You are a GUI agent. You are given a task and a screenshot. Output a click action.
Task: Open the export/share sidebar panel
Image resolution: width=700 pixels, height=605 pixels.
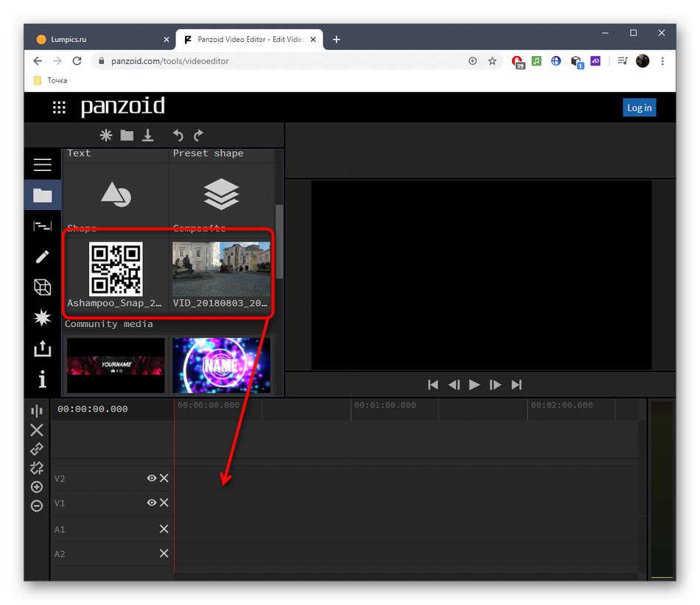tap(43, 349)
